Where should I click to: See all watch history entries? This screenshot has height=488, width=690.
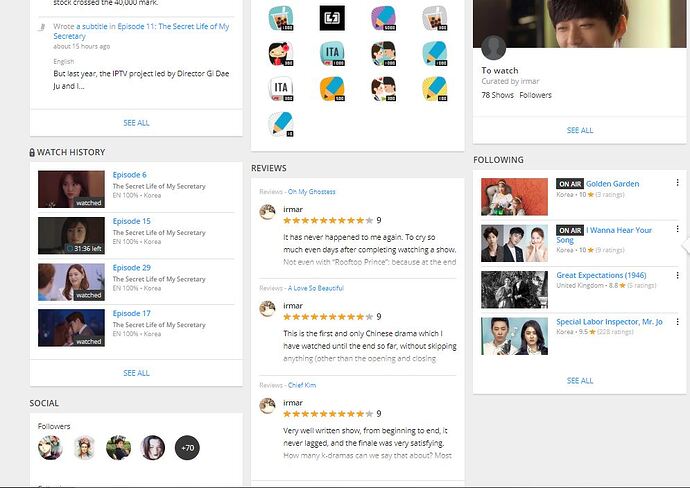[x=136, y=373]
